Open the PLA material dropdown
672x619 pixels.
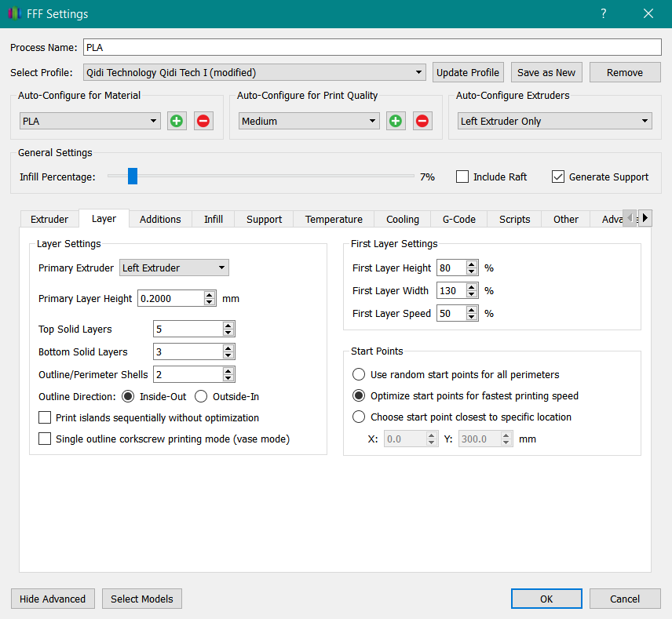click(90, 122)
